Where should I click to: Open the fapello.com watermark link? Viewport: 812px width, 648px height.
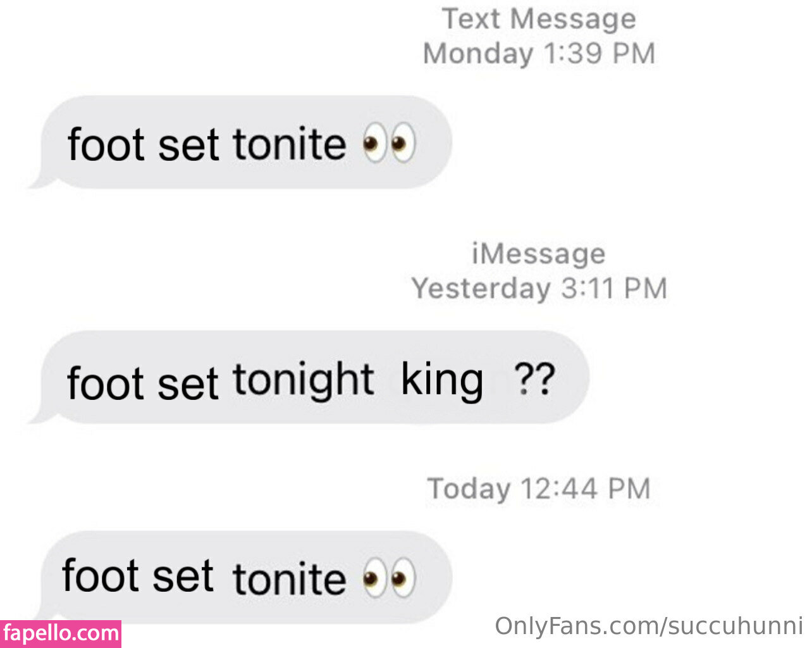(61, 633)
